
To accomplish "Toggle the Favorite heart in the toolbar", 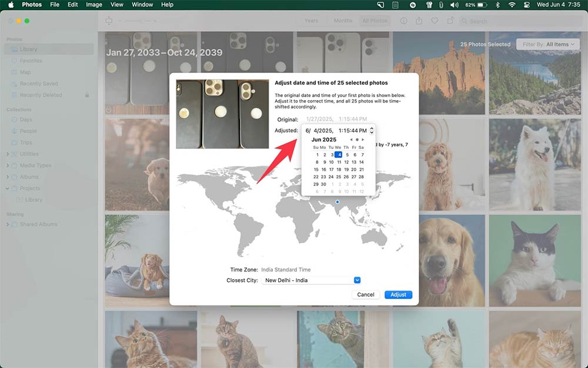I will click(435, 19).
